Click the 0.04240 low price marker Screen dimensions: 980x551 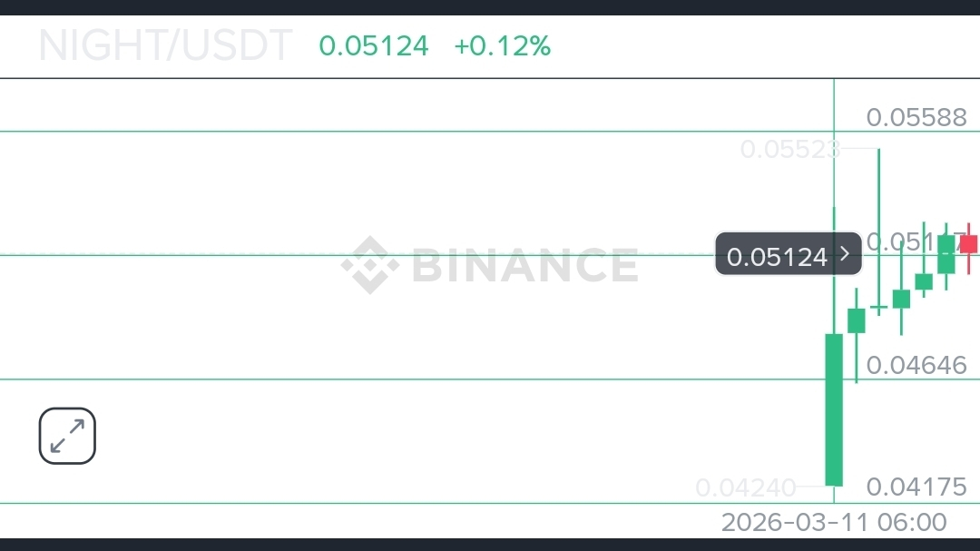coord(746,487)
